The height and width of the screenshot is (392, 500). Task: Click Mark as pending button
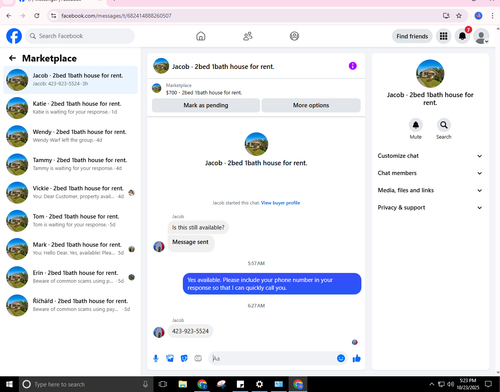tap(206, 105)
